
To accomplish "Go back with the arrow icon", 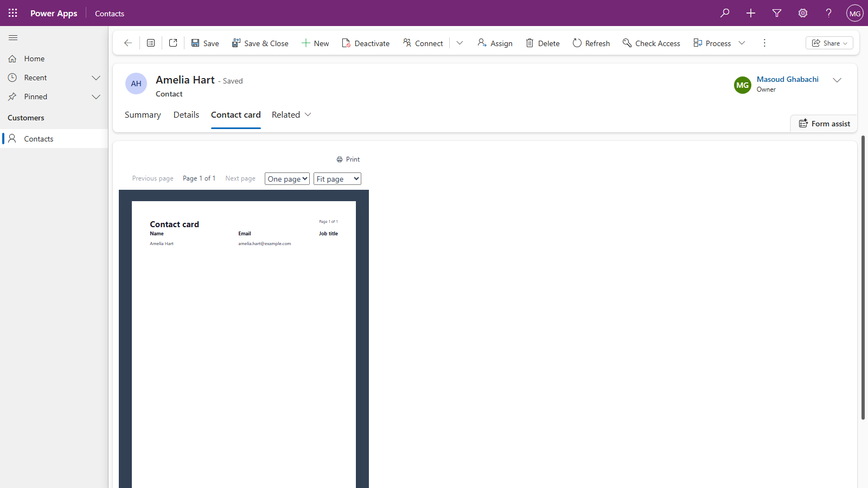I will pos(128,43).
